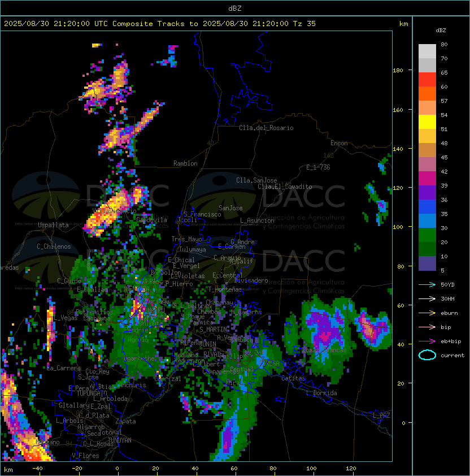Select the red 60-65 dBZ swatch

(427, 80)
